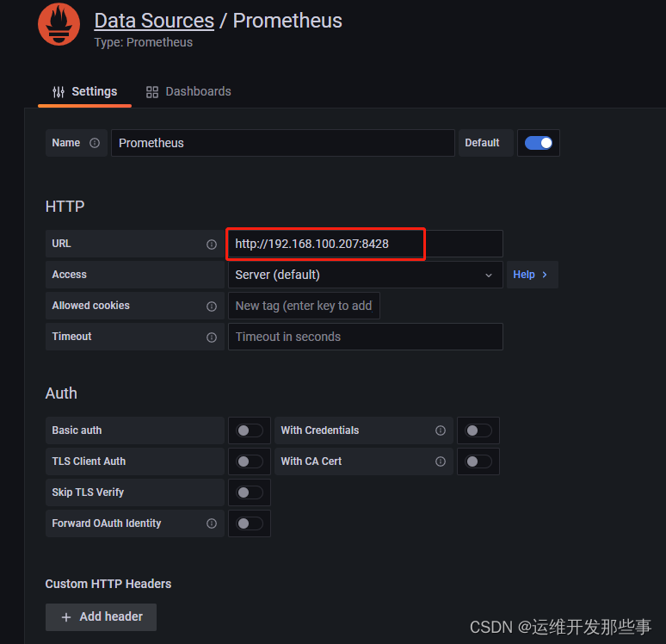
Task: Toggle TLS Client Auth on
Action: (x=250, y=461)
